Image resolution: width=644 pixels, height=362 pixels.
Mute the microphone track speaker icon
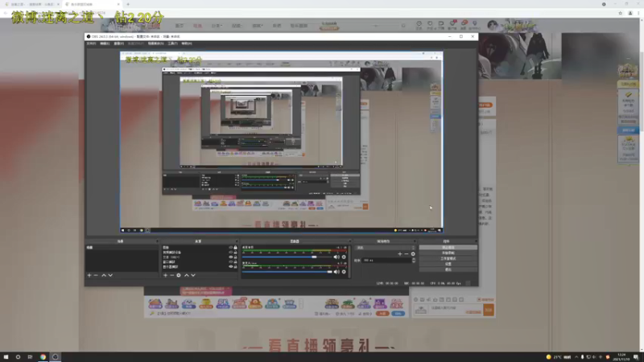[336, 272]
